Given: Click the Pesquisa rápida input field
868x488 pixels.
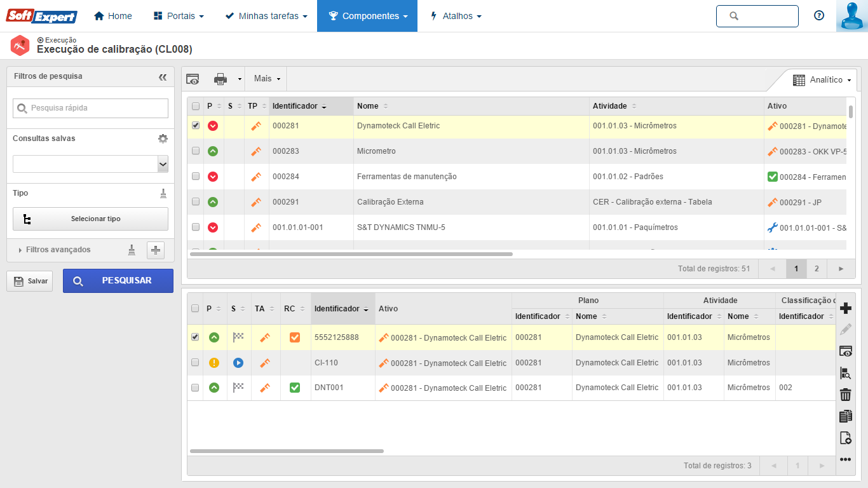Looking at the screenshot, I should [97, 108].
